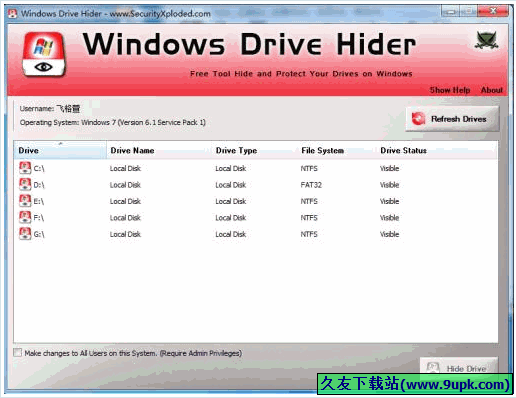Sort by the File System column header
The width and height of the screenshot is (516, 398).
point(337,150)
